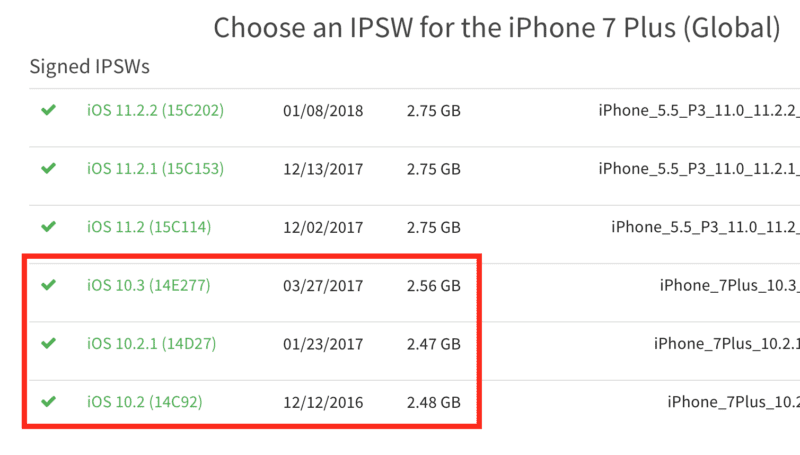Click the green checkmark beside iOS 10.2

tap(48, 401)
